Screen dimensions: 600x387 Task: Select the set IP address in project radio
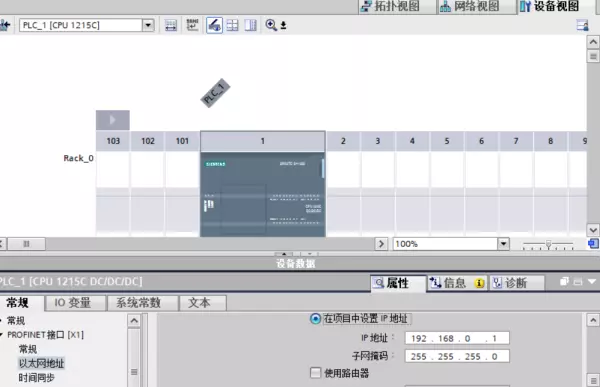point(315,318)
